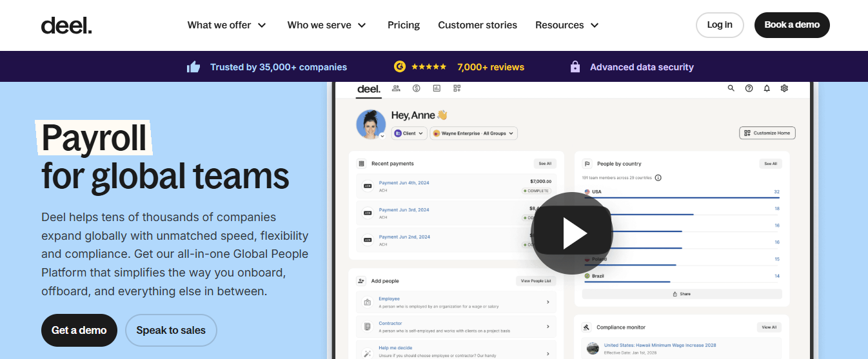Open the apps grid-plus icon in dashboard nav
This screenshot has height=359, width=868.
457,88
